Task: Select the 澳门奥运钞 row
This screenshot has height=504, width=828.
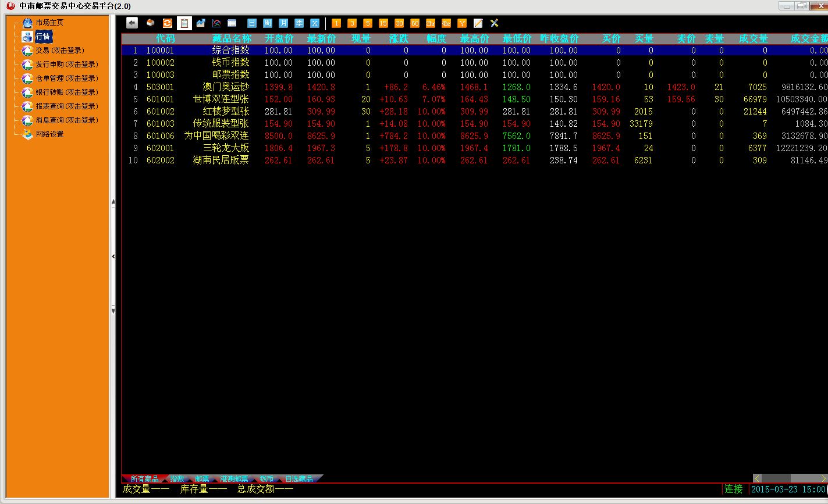Action: [x=226, y=87]
